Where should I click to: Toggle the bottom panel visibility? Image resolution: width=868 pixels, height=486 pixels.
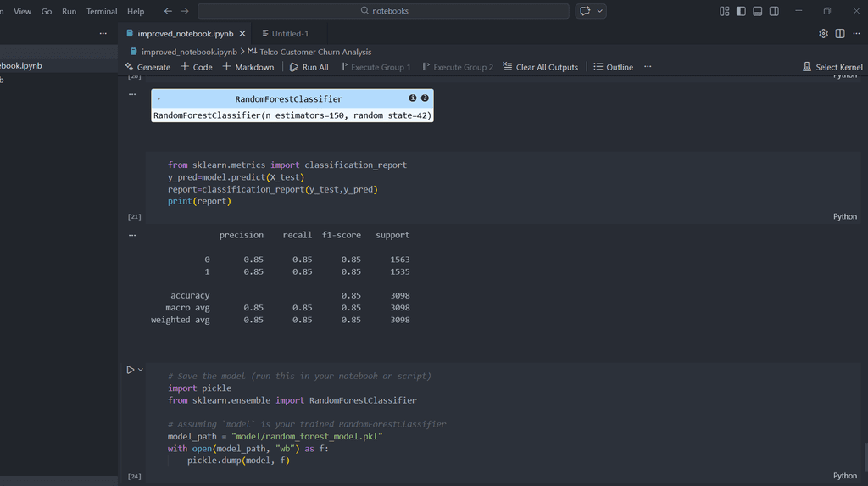pos(758,11)
